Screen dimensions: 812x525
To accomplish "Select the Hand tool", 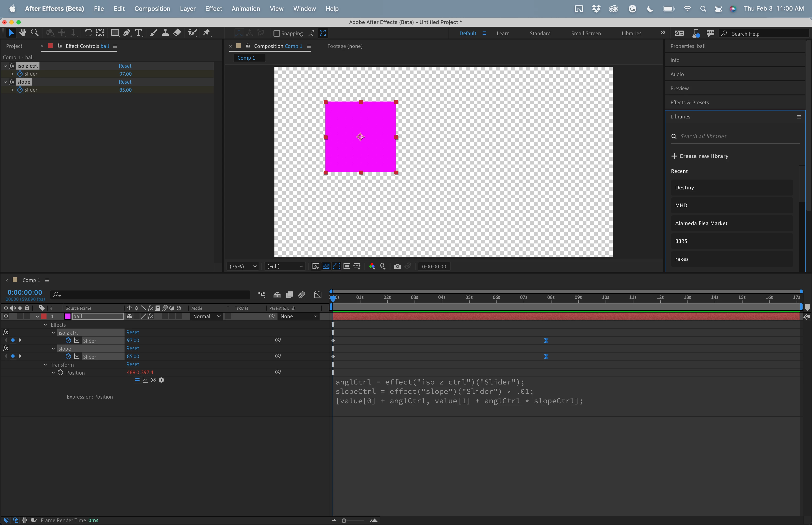I will [x=23, y=33].
